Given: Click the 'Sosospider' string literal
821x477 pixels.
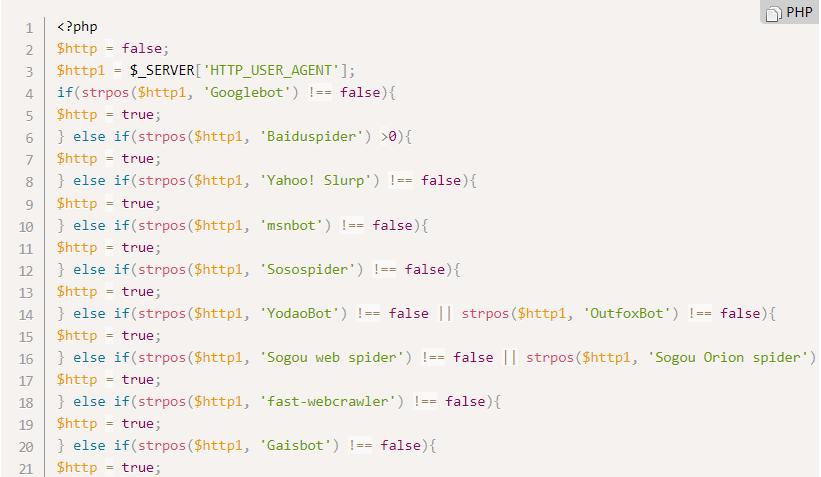Looking at the screenshot, I should [307, 270].
